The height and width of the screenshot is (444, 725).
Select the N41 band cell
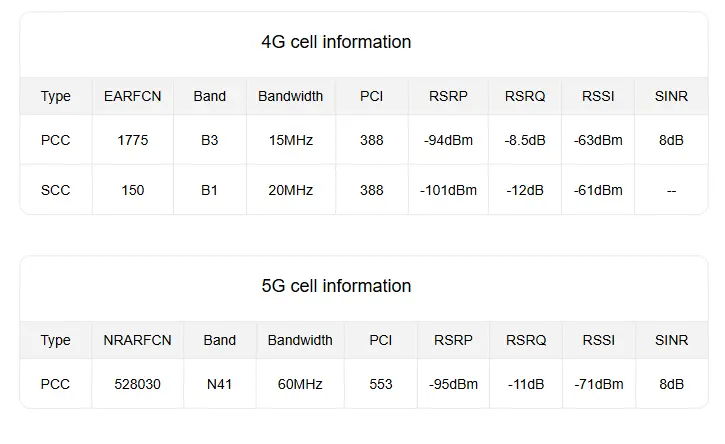tap(219, 384)
